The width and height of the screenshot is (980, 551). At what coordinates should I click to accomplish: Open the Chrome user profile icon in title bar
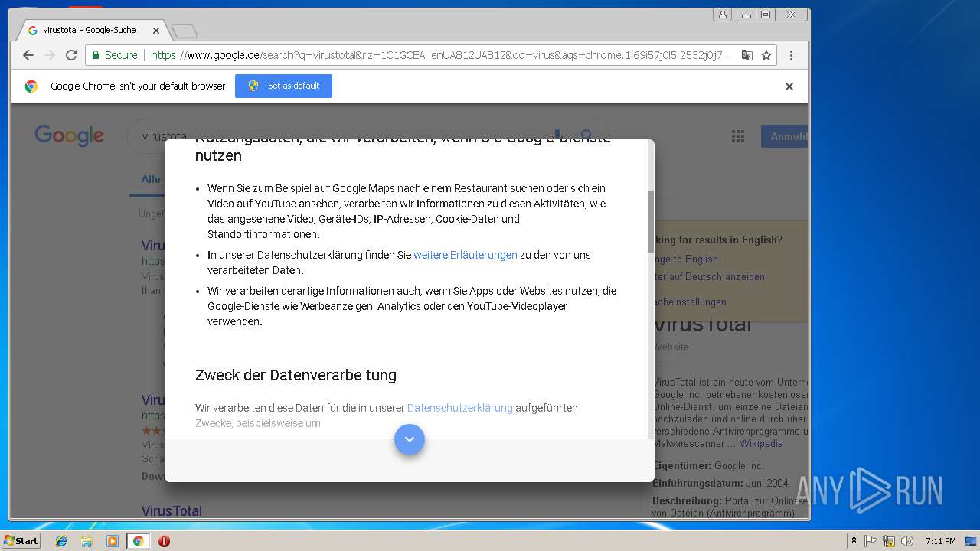point(722,15)
